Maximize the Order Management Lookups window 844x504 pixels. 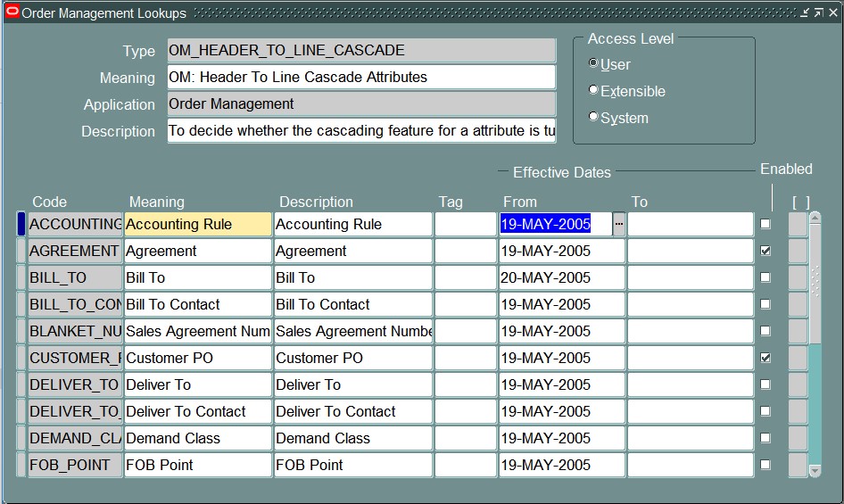point(818,12)
